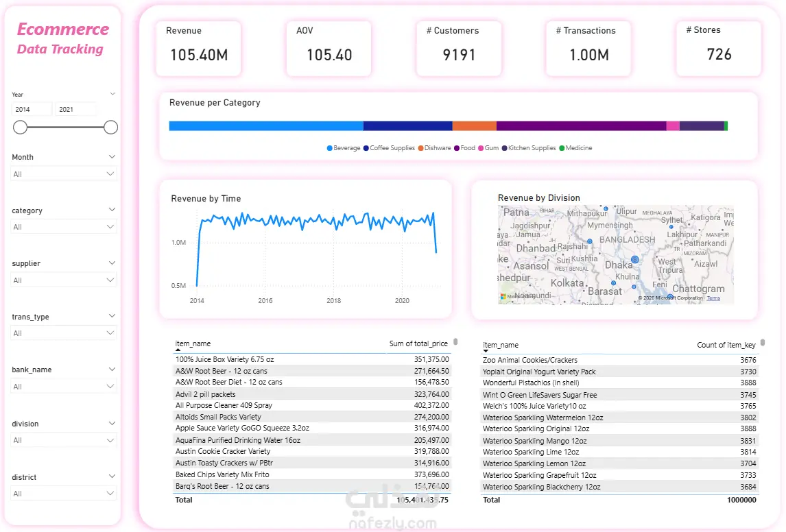Collapse the Year slicer header chevron
The width and height of the screenshot is (786, 532).
112,94
